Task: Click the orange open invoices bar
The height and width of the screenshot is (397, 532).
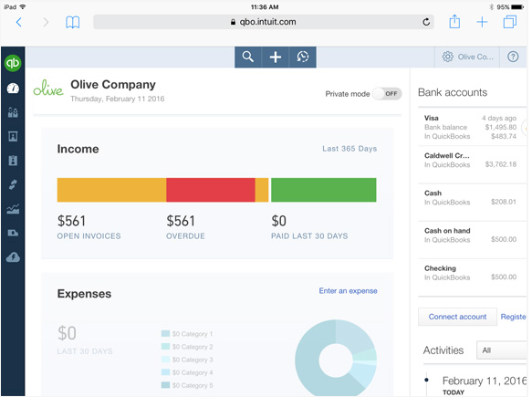Action: (111, 190)
